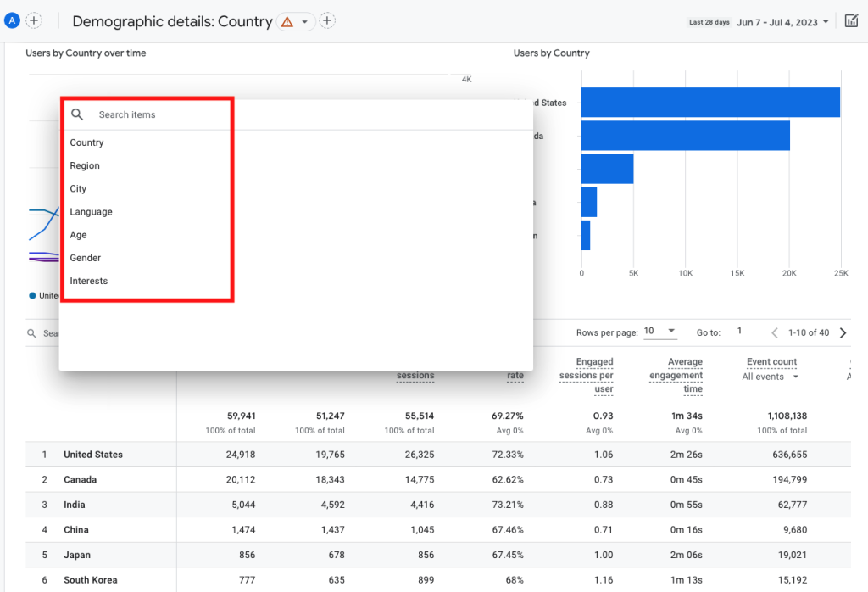
Task: Open the Rows per page dropdown
Action: (660, 331)
